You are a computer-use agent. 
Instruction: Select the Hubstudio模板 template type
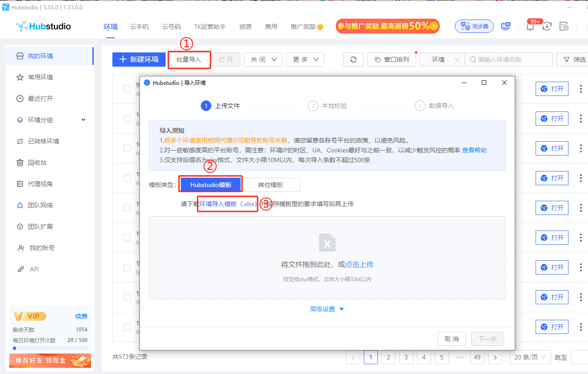[211, 185]
